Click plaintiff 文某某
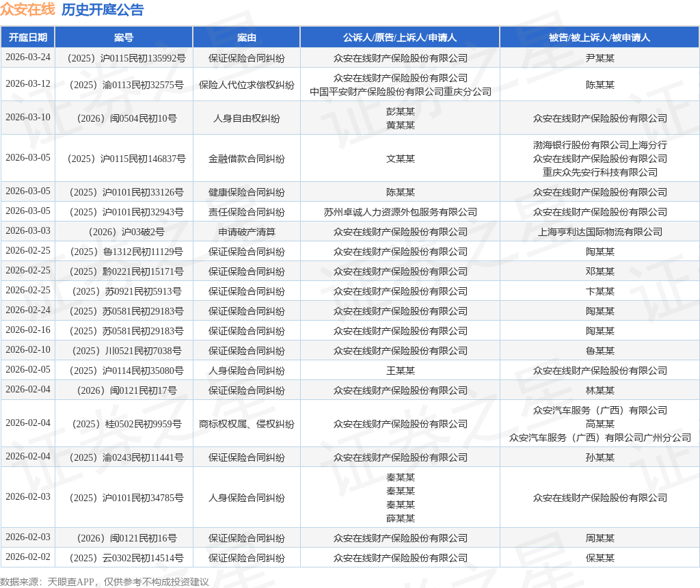 pyautogui.click(x=401, y=159)
